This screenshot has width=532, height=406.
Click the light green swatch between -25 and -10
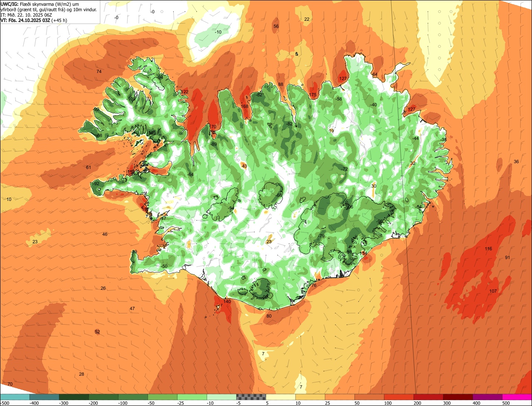(x=192, y=397)
